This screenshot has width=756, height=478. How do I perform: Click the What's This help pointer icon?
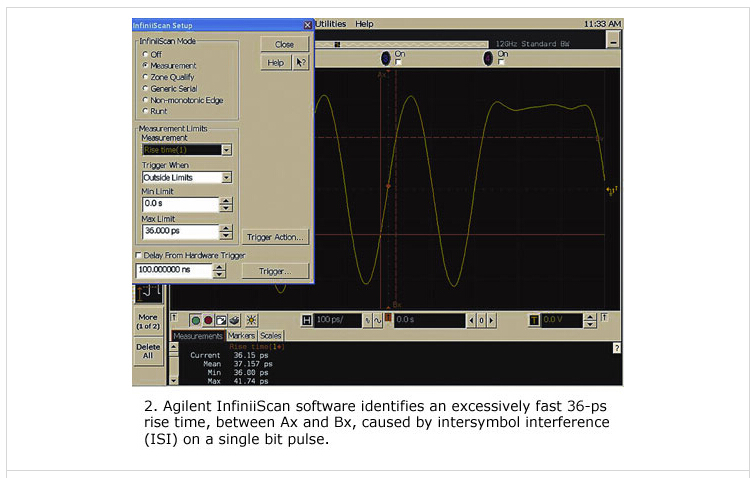pos(300,62)
